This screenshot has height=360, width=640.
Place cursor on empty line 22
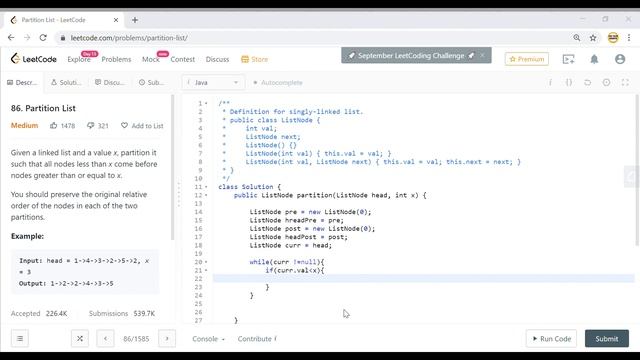tap(424, 278)
